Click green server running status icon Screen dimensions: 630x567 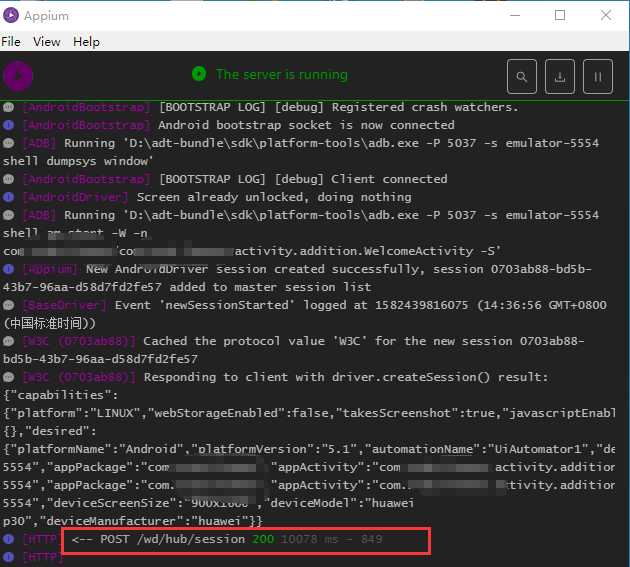pos(199,74)
